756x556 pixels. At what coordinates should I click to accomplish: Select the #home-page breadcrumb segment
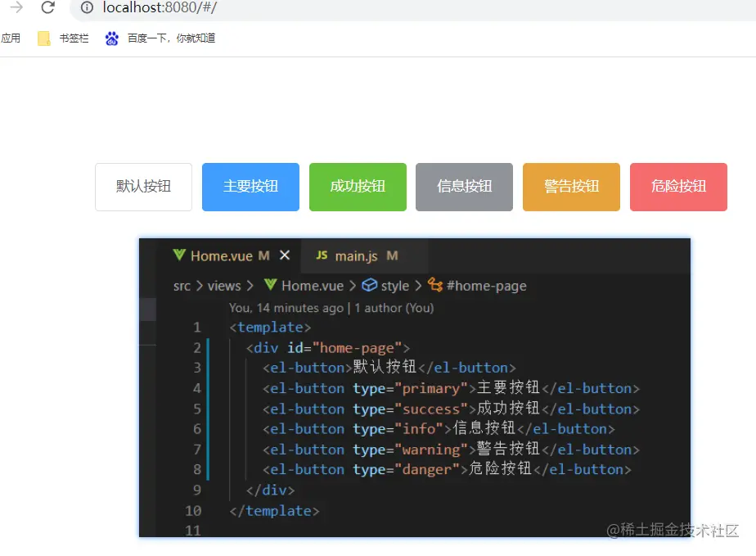[x=487, y=286]
